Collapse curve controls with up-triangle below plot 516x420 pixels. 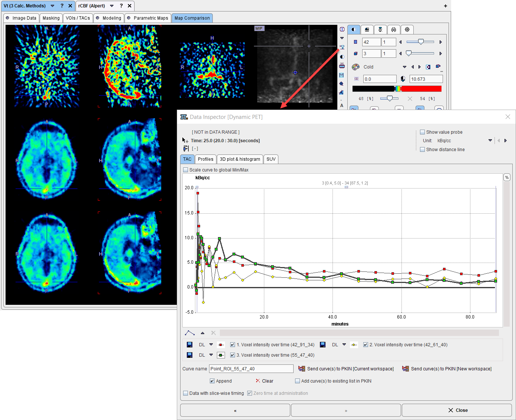202,333
